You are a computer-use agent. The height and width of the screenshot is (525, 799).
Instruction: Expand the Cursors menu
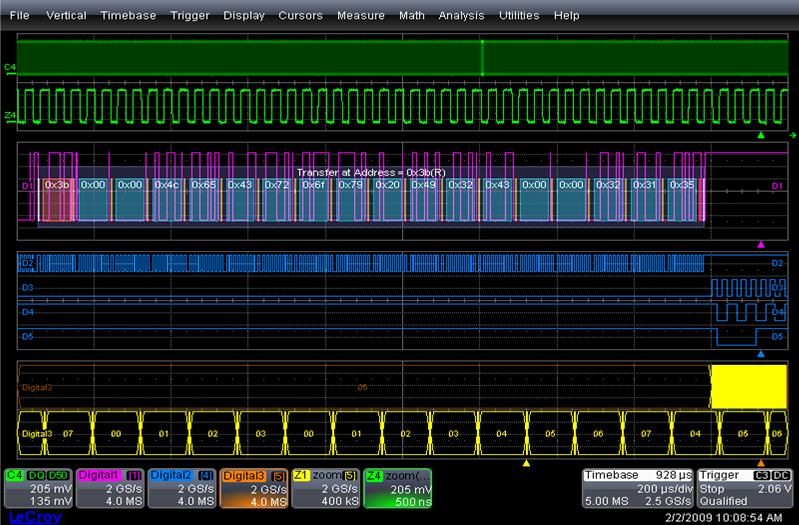[x=301, y=16]
